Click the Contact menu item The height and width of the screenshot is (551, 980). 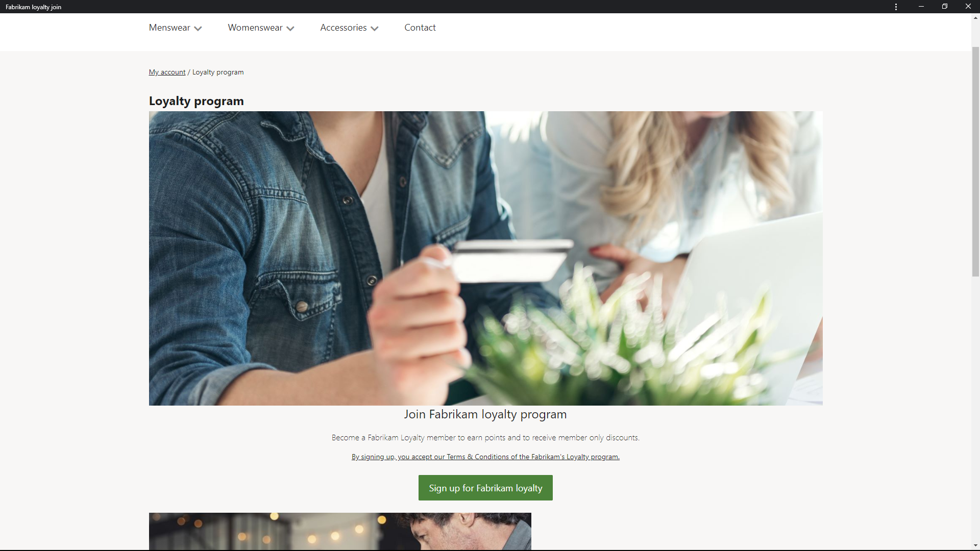[420, 28]
